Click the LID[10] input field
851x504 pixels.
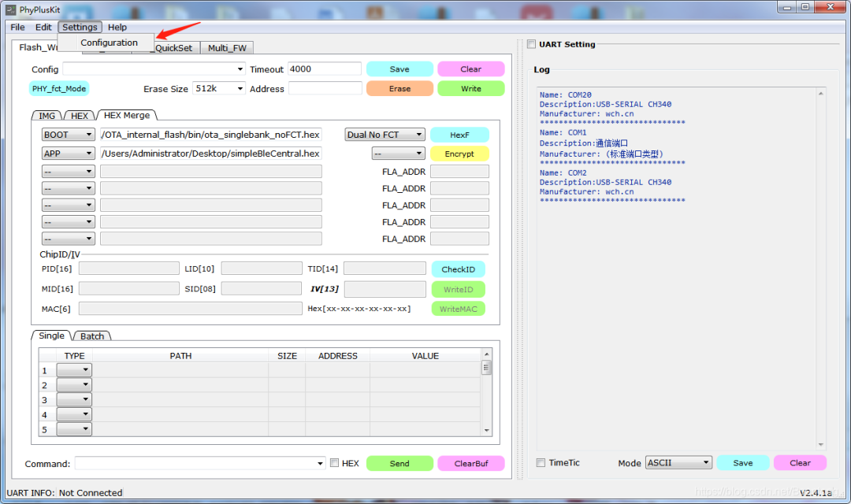(x=261, y=269)
